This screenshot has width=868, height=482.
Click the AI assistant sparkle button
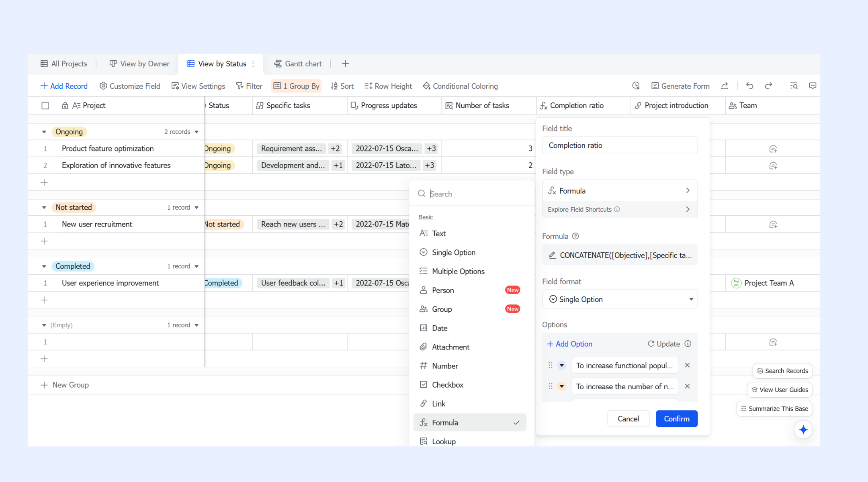point(803,430)
